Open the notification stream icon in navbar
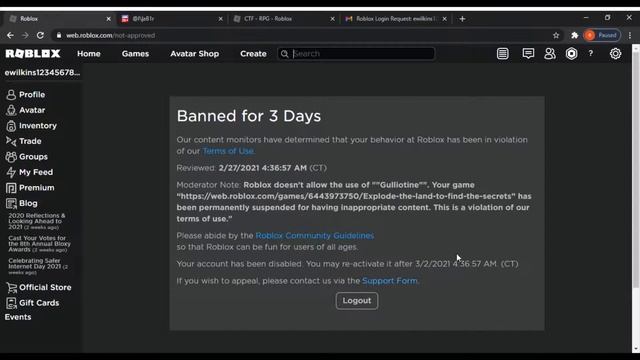Image resolution: width=640 pixels, height=360 pixels. click(503, 53)
